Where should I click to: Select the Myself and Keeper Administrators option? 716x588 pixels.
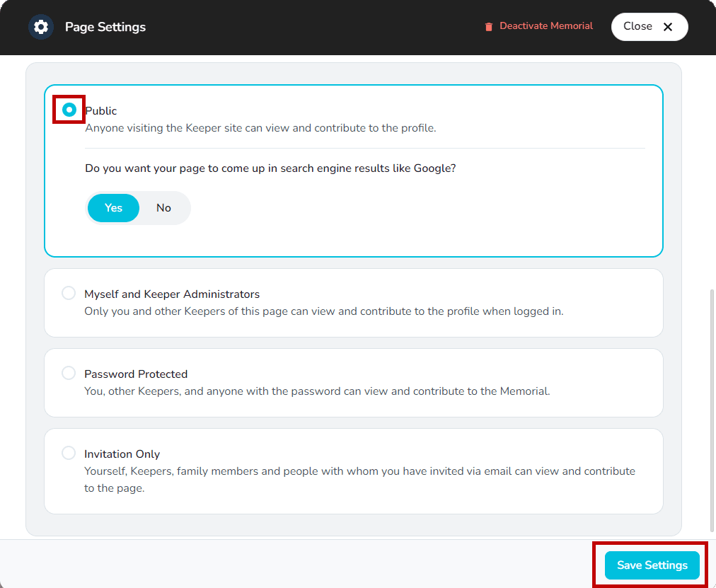pyautogui.click(x=68, y=292)
